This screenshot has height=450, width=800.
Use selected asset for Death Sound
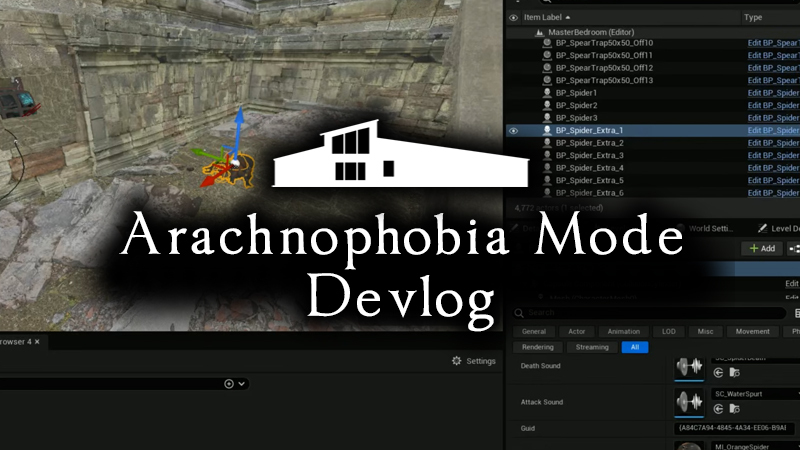tap(718, 372)
